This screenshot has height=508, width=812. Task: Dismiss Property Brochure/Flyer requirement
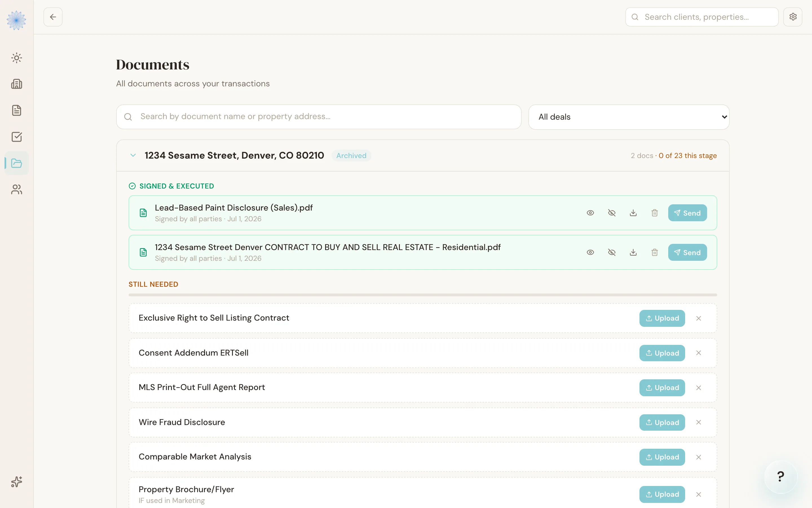click(699, 494)
